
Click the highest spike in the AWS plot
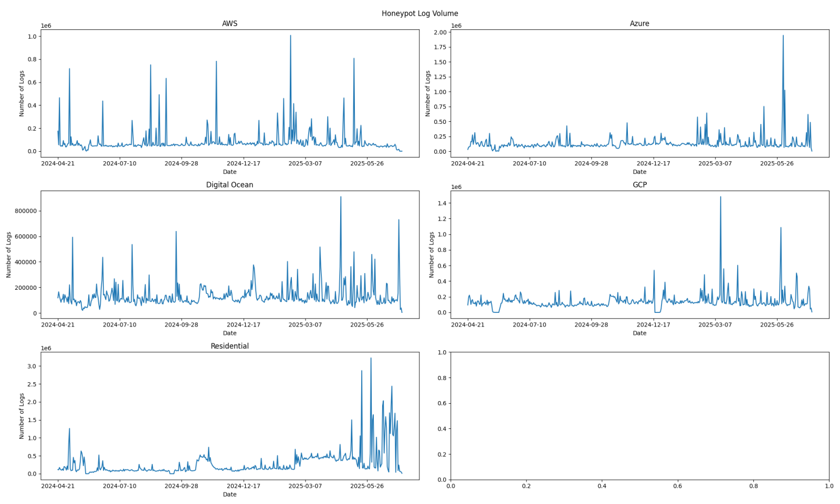[290, 36]
